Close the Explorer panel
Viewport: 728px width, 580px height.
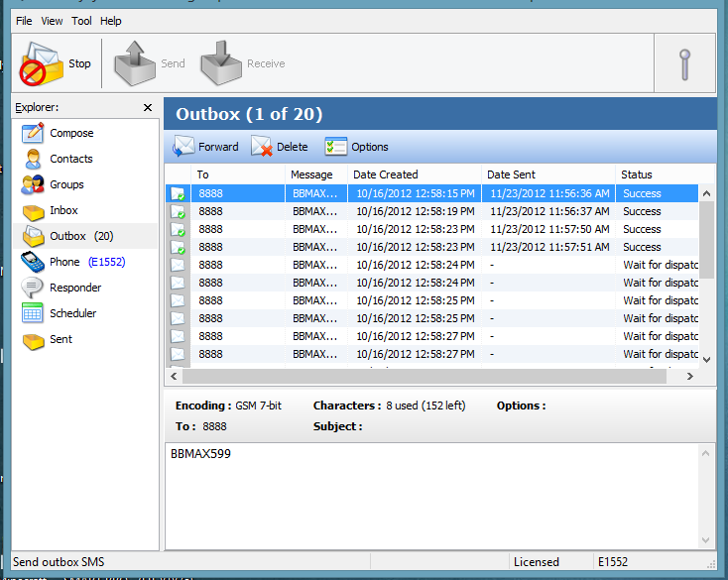click(x=148, y=107)
